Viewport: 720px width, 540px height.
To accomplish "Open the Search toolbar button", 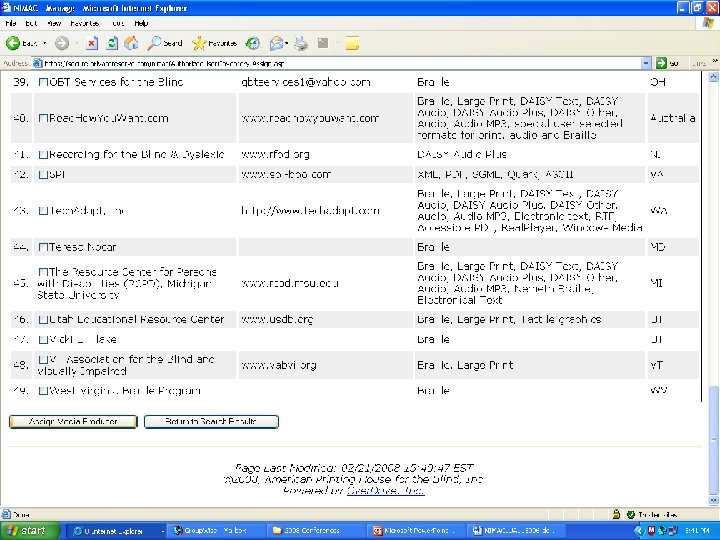I will [x=165, y=43].
